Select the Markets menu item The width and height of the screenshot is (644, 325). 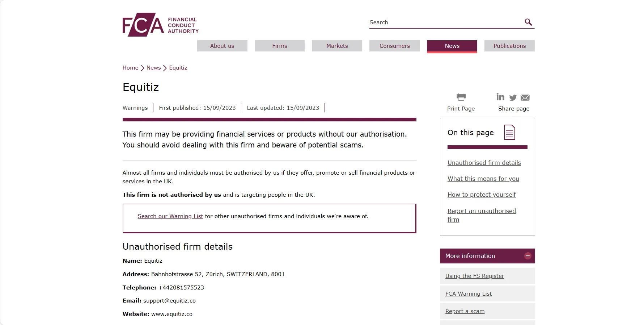coord(337,46)
